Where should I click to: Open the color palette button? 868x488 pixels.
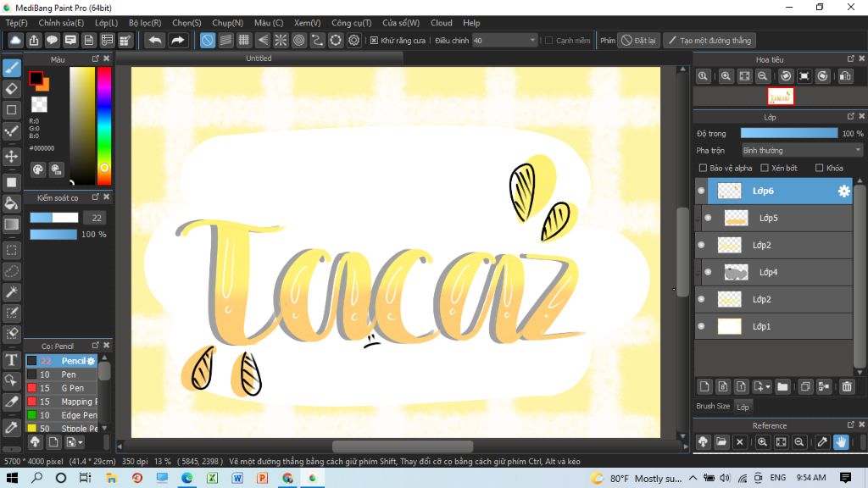(37, 169)
